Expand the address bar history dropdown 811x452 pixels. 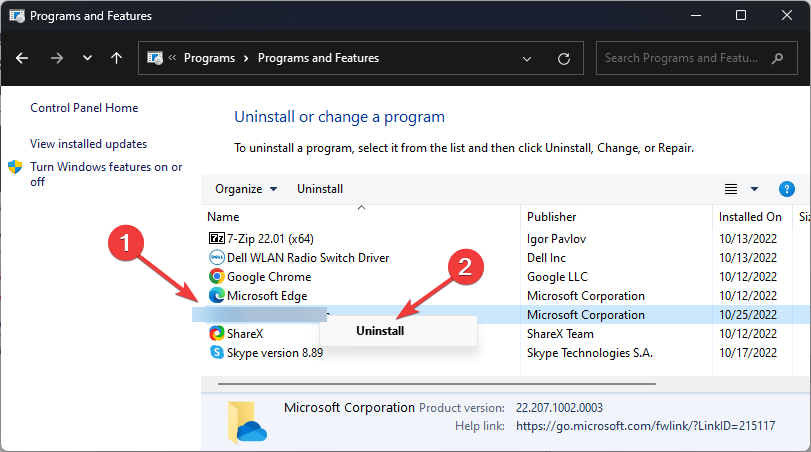click(x=527, y=58)
